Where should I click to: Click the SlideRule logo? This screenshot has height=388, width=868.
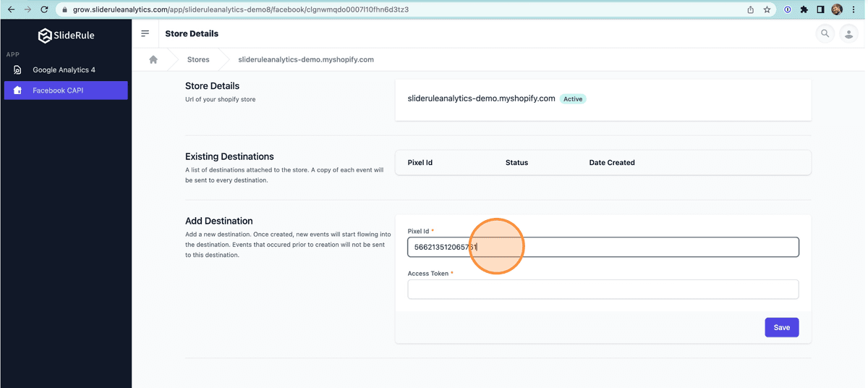pos(66,35)
